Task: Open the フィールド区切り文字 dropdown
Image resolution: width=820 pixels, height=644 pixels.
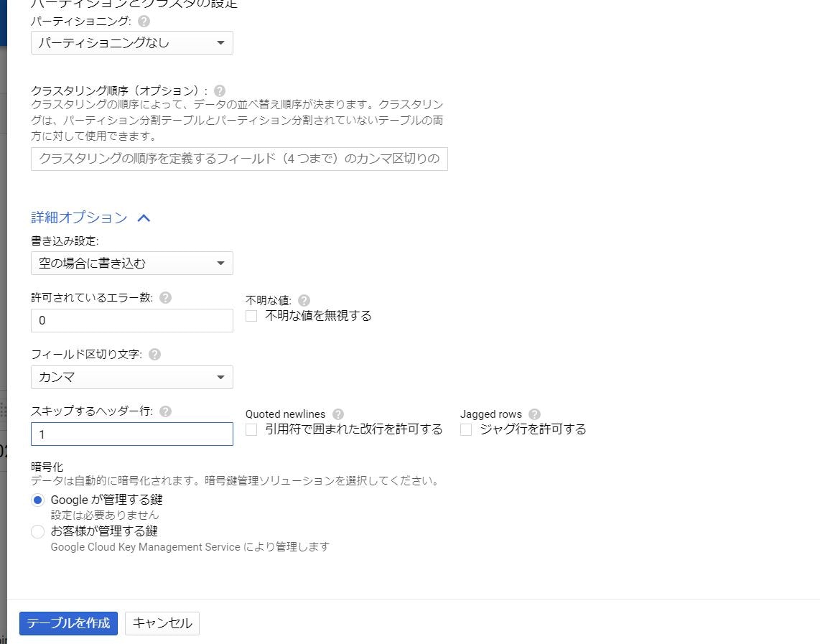Action: coord(131,377)
